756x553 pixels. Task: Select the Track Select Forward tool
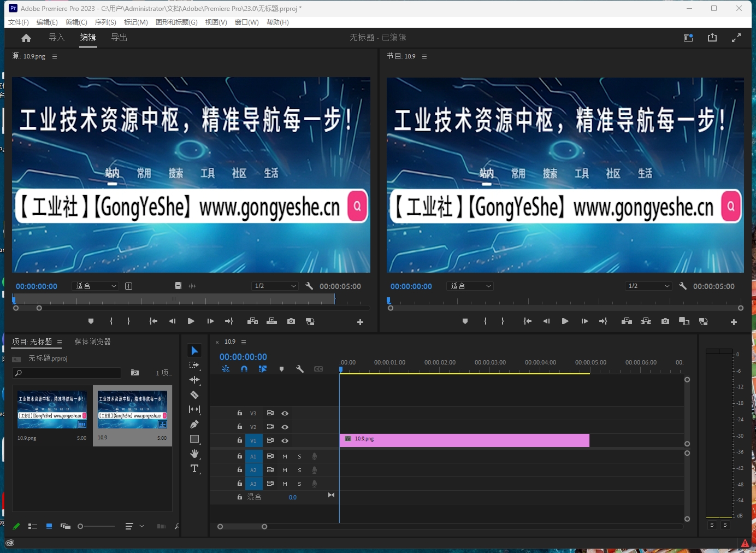click(x=194, y=365)
